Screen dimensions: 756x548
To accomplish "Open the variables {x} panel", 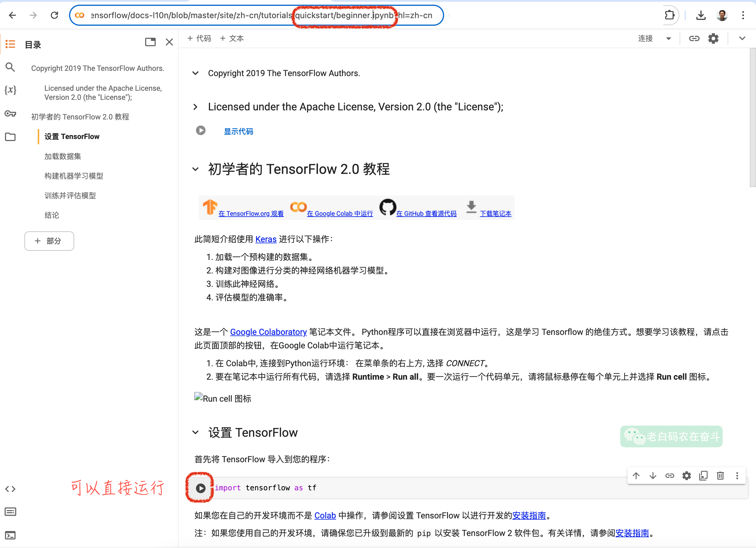I will tap(10, 90).
